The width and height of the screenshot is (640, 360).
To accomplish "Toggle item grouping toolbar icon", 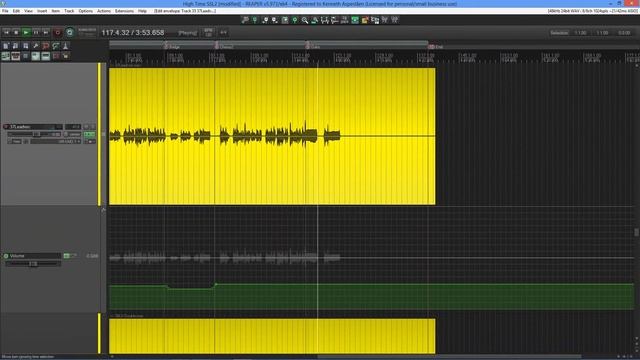I will [16, 56].
